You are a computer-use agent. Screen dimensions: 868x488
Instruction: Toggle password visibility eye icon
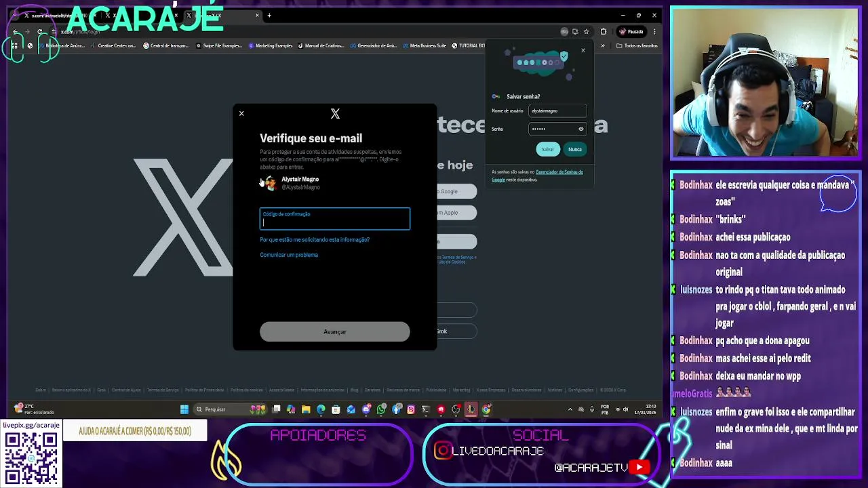[x=580, y=129]
